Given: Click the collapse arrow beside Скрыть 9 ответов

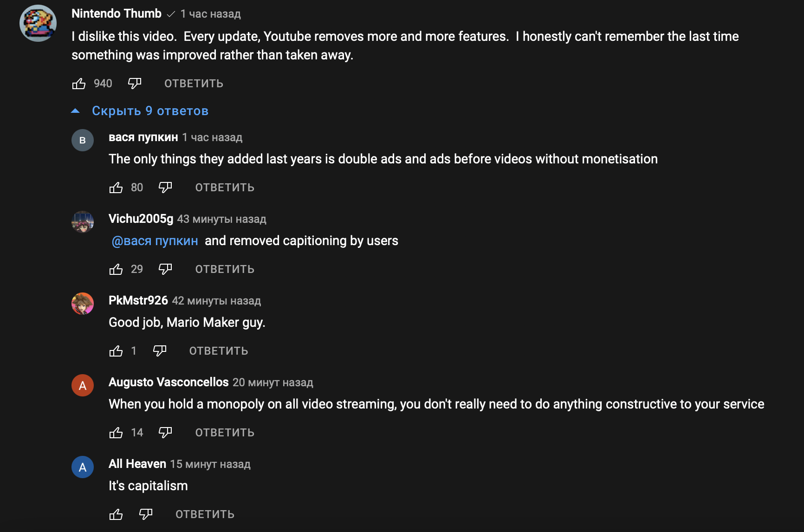Looking at the screenshot, I should [75, 111].
